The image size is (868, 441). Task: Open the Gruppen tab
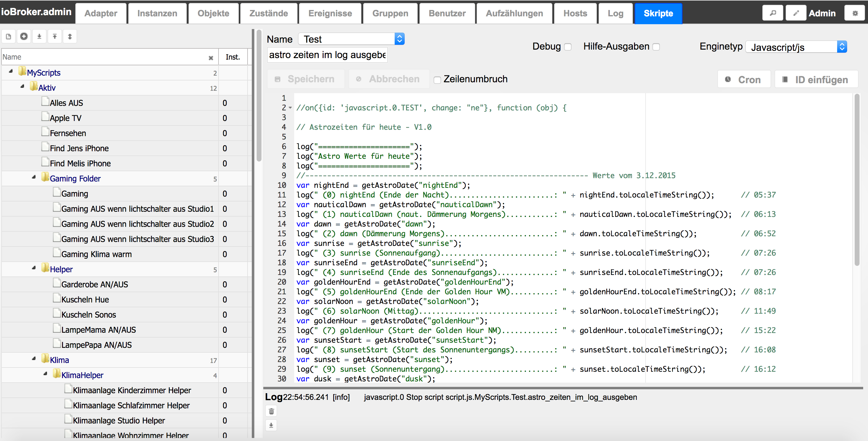(x=390, y=14)
